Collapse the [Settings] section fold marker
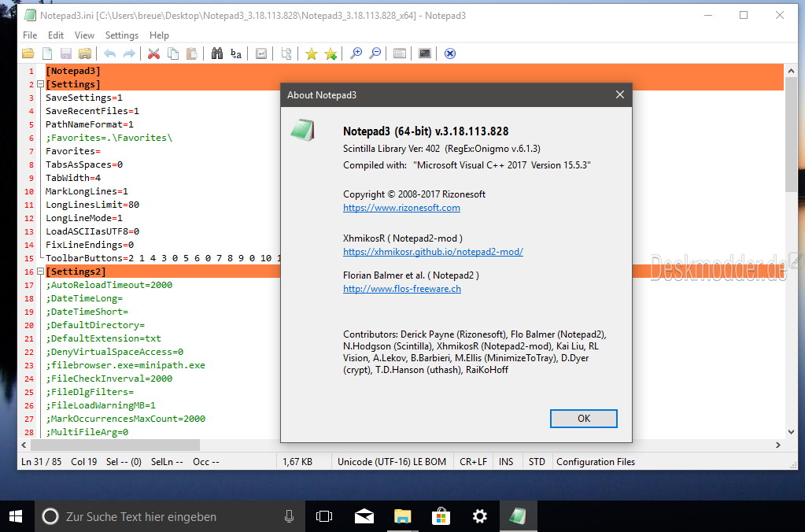805x532 pixels. [40, 84]
